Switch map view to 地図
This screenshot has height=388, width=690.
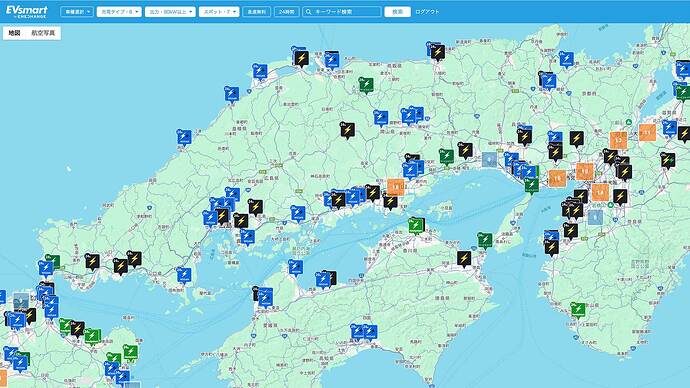[15, 33]
